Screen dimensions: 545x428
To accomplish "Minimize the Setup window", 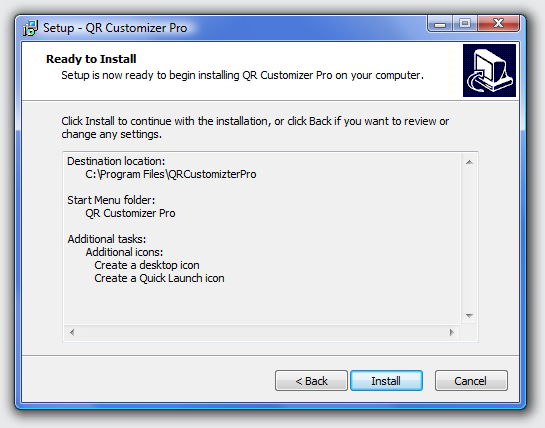I will coord(440,24).
